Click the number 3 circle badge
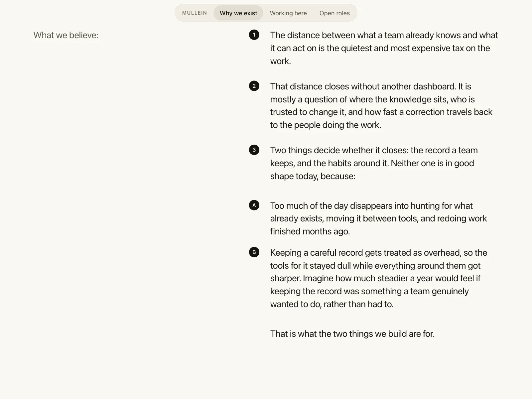This screenshot has height=399, width=532. tap(254, 150)
